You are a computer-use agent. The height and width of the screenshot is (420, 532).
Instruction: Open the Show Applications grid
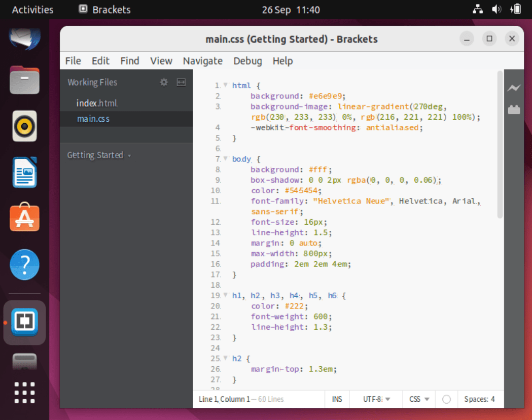(x=24, y=393)
